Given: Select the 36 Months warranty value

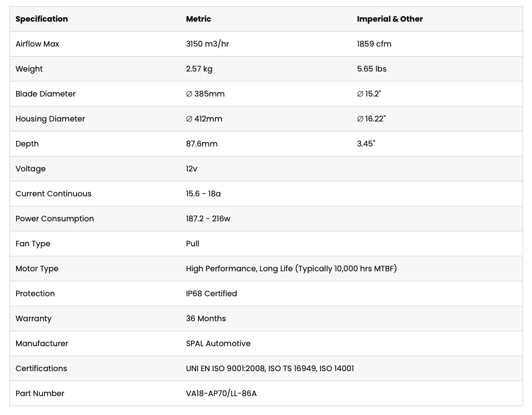Looking at the screenshot, I should [x=205, y=318].
